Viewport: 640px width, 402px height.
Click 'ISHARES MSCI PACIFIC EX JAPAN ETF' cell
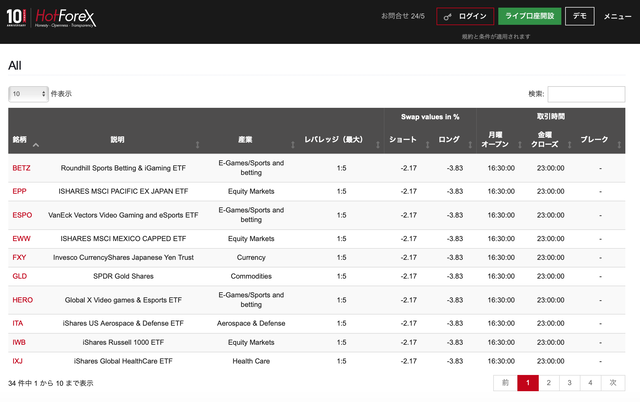coord(123,191)
